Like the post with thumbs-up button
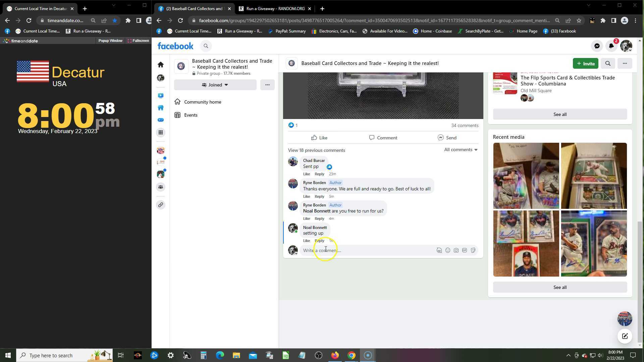This screenshot has height=362, width=644. pyautogui.click(x=319, y=138)
